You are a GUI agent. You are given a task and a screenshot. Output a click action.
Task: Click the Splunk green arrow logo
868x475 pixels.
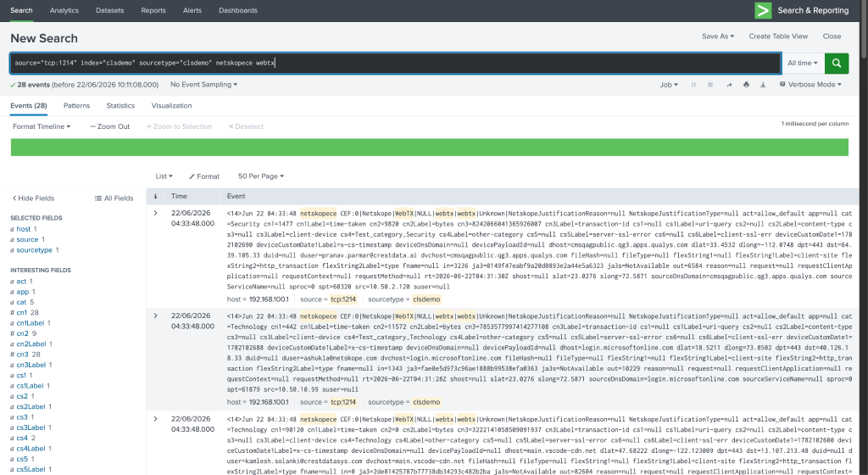[x=763, y=10]
